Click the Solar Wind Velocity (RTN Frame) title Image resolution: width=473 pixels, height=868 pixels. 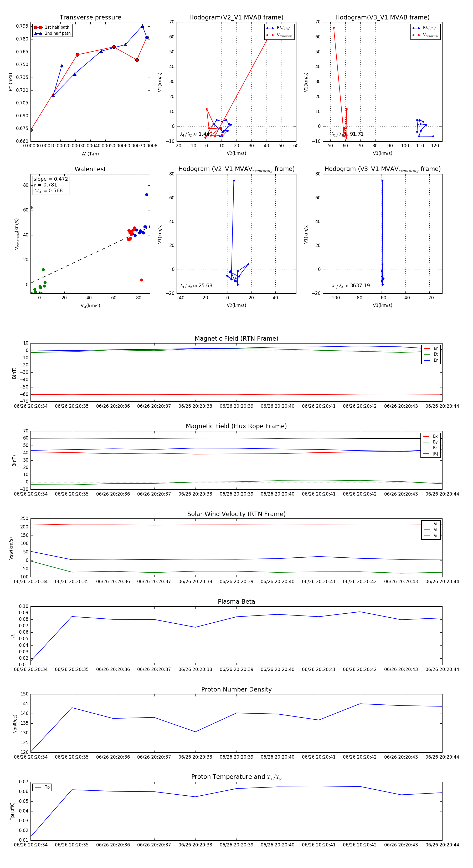[x=236, y=514]
